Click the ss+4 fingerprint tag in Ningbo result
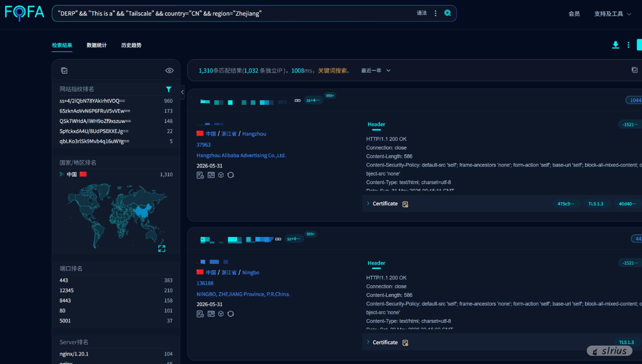This screenshot has width=642, height=364. click(294, 239)
